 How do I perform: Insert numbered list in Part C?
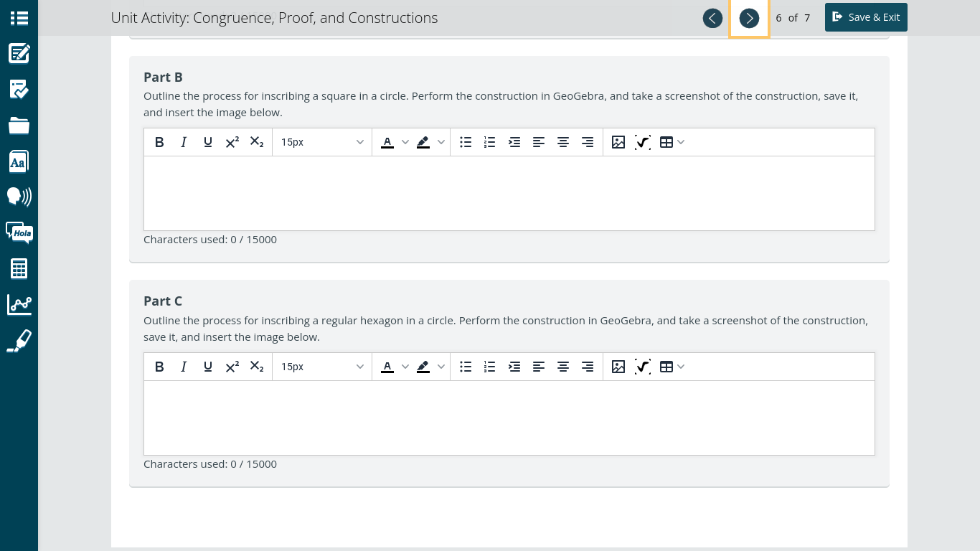[x=490, y=367]
